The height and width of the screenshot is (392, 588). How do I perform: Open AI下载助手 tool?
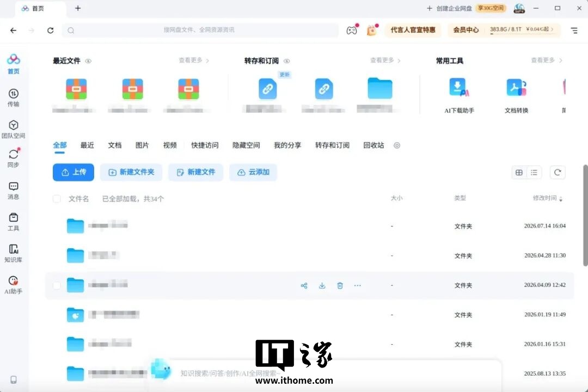pos(459,95)
